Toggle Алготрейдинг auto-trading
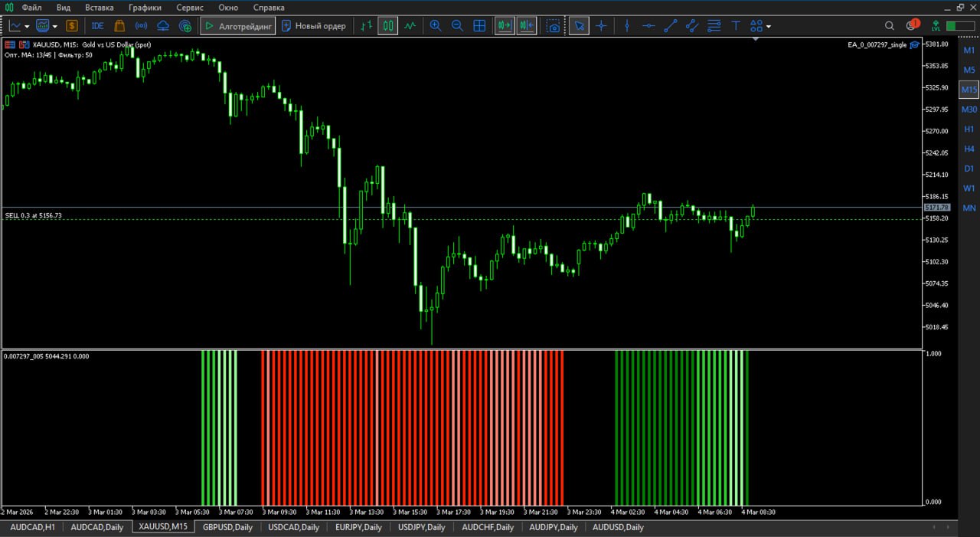 point(237,25)
